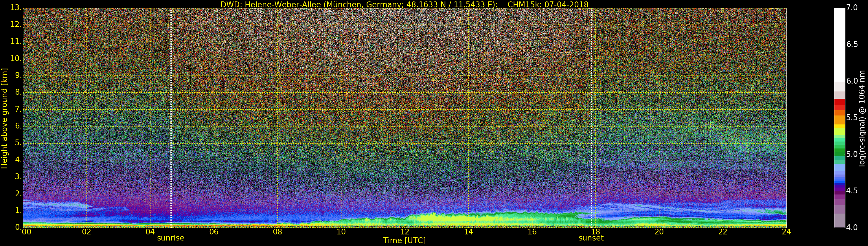Click the "10." height axis tick label
Screen dimensions: 868x246
click(x=16, y=58)
